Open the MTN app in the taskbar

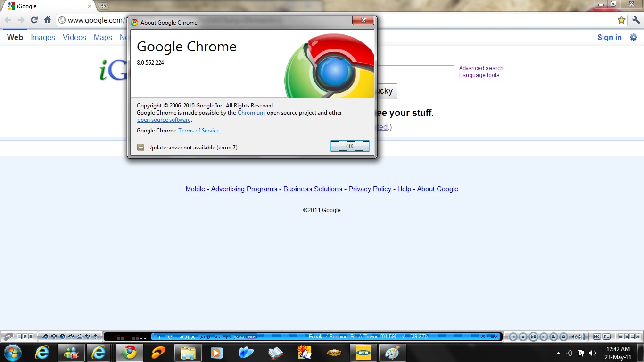coord(363,353)
